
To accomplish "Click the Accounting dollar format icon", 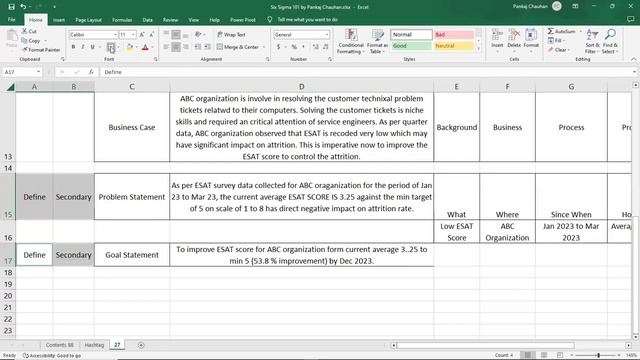I will tap(278, 47).
